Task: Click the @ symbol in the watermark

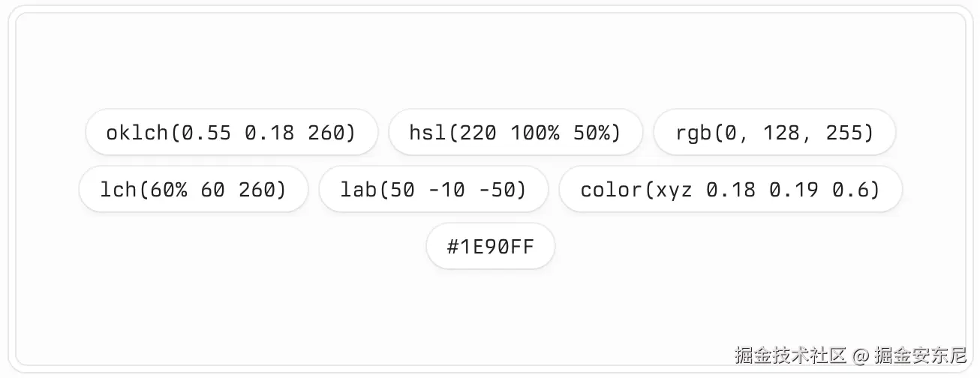Action: (x=861, y=355)
